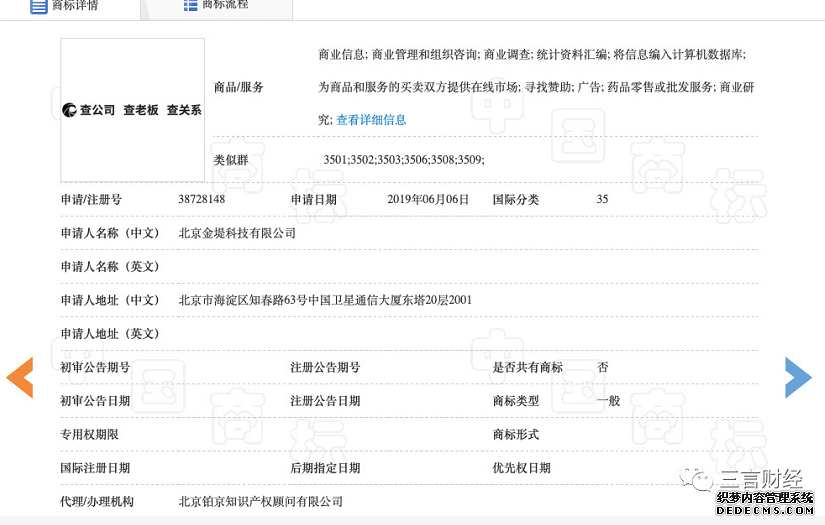Viewport: 825px width, 525px height.
Task: Click the 商标形式 label
Action: pos(516,435)
